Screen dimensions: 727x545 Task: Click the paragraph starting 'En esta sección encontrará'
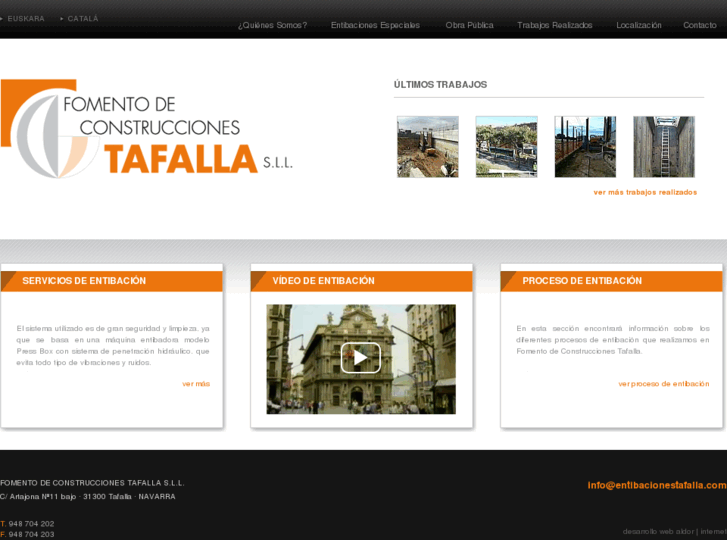coord(613,340)
